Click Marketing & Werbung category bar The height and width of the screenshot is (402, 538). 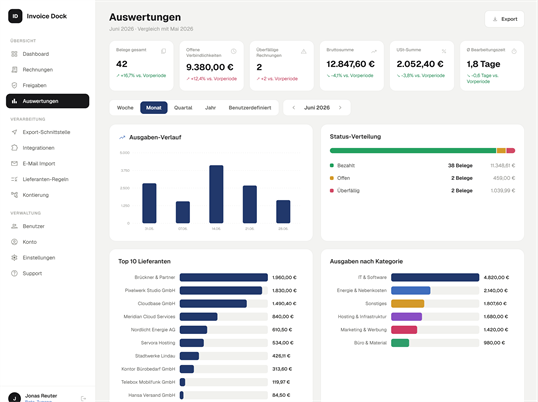tap(404, 330)
